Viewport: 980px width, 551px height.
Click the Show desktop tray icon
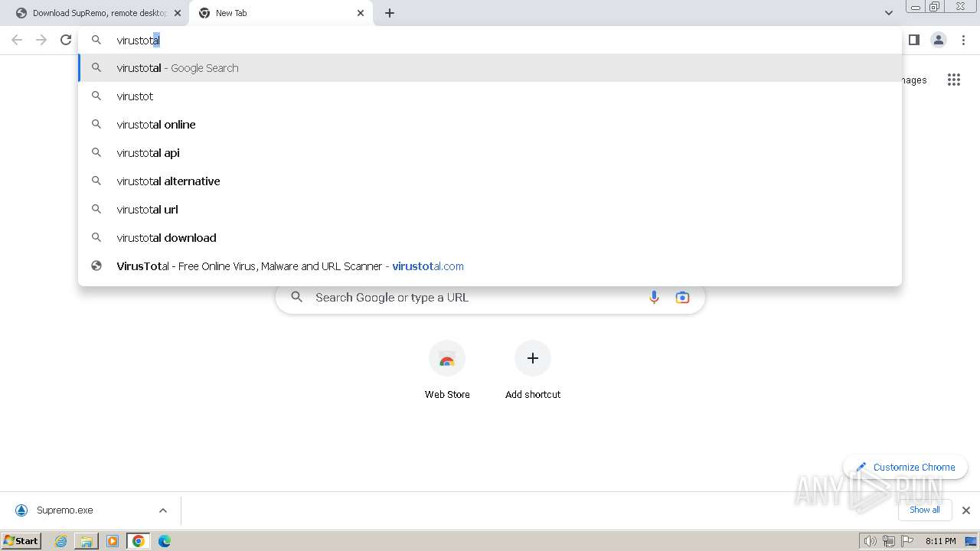[x=972, y=541]
